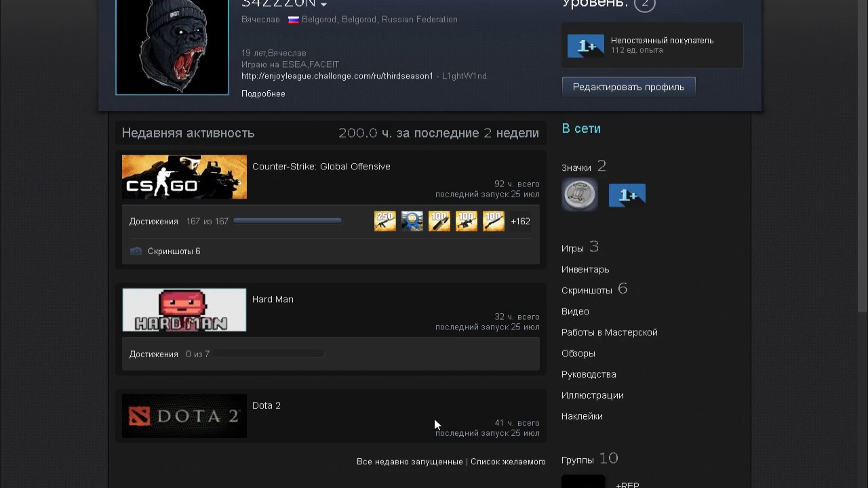Click the Недавняя активность heading
Viewport: 868px width, 488px height.
(x=188, y=133)
